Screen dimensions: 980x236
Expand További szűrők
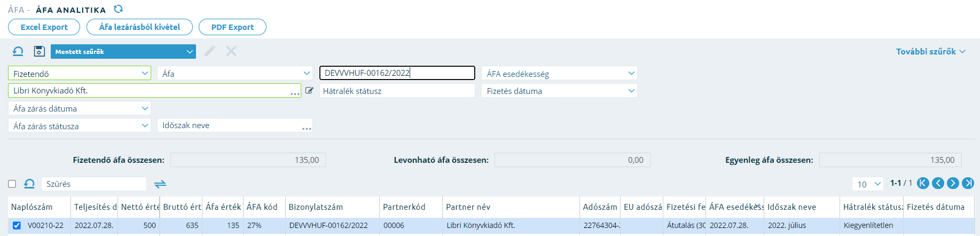pyautogui.click(x=930, y=51)
